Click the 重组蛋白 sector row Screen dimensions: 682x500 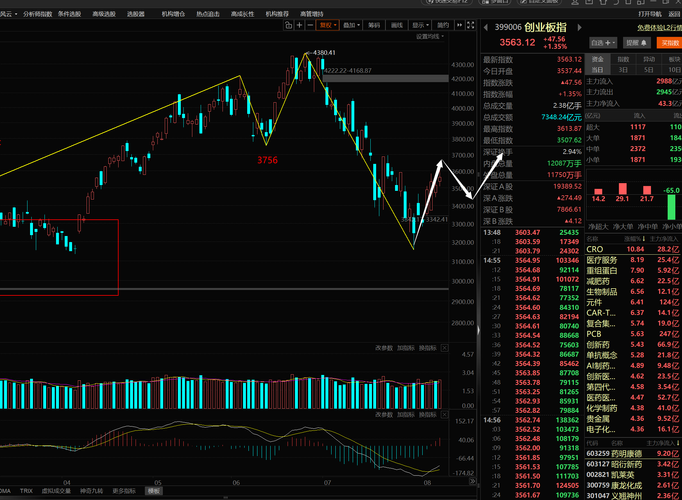click(x=633, y=270)
